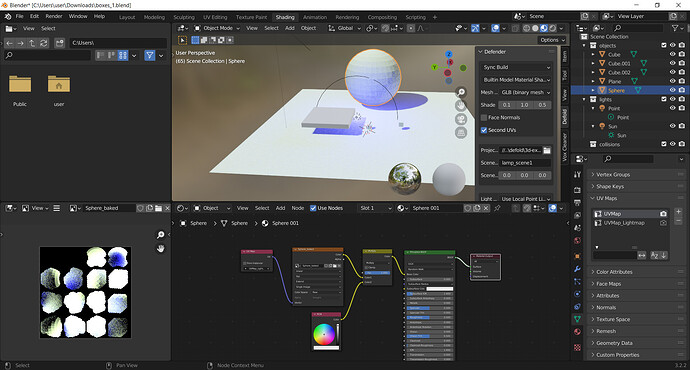The image size is (690, 370).
Task: Enable Face Normals checkbox
Action: (x=484, y=117)
